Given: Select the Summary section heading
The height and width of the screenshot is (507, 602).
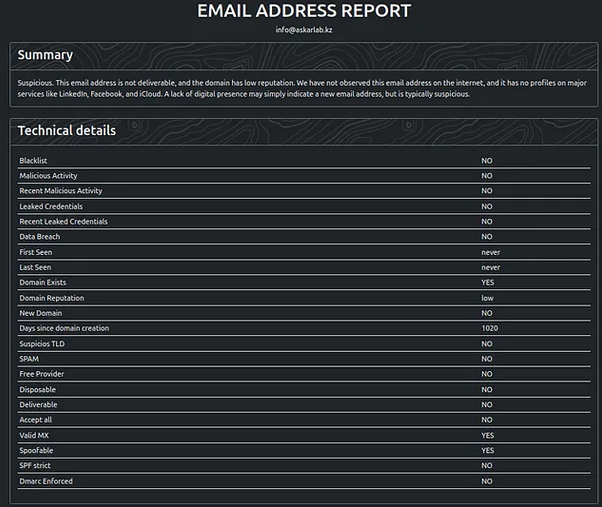Looking at the screenshot, I should click(45, 55).
